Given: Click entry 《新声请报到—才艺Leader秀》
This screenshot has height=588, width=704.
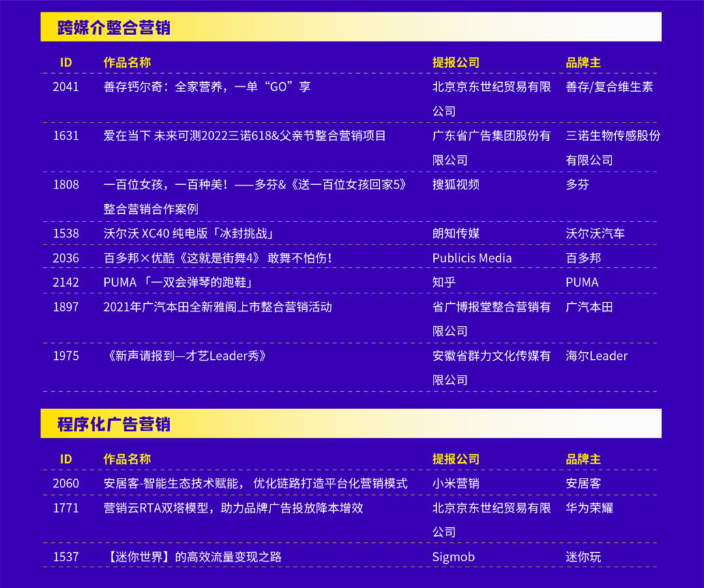Looking at the screenshot, I should [x=186, y=356].
